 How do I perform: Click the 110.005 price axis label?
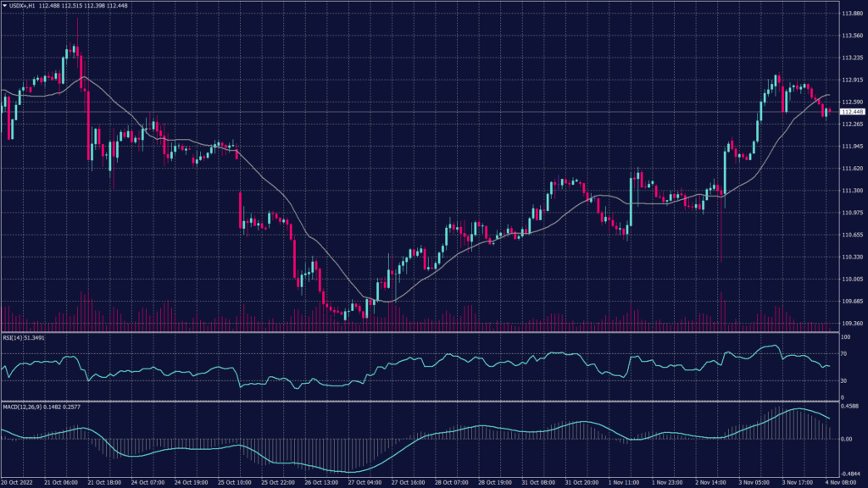[x=852, y=279]
